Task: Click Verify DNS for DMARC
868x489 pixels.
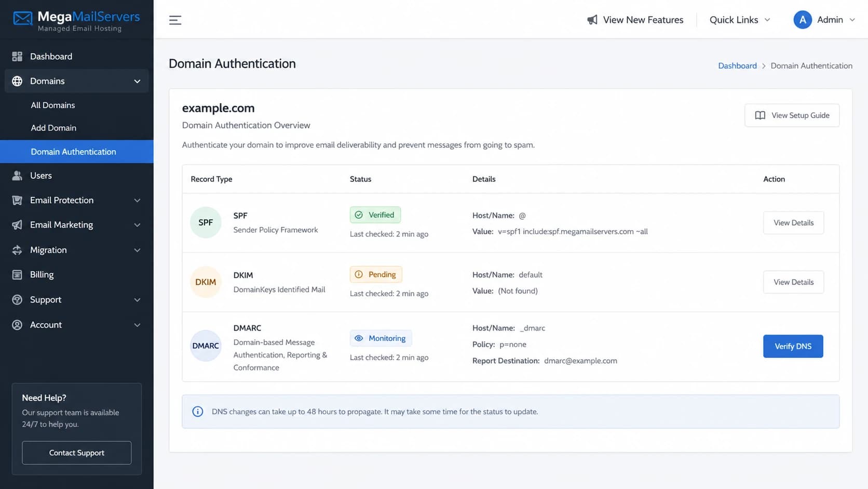Action: (x=793, y=346)
